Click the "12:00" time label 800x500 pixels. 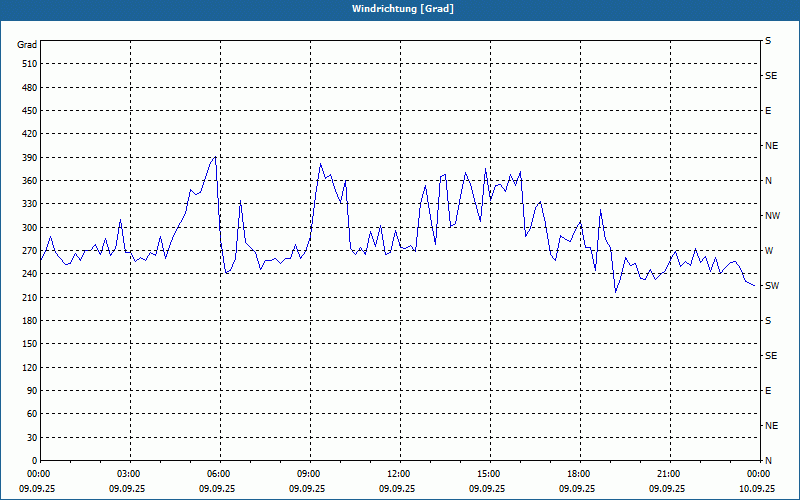pos(399,474)
